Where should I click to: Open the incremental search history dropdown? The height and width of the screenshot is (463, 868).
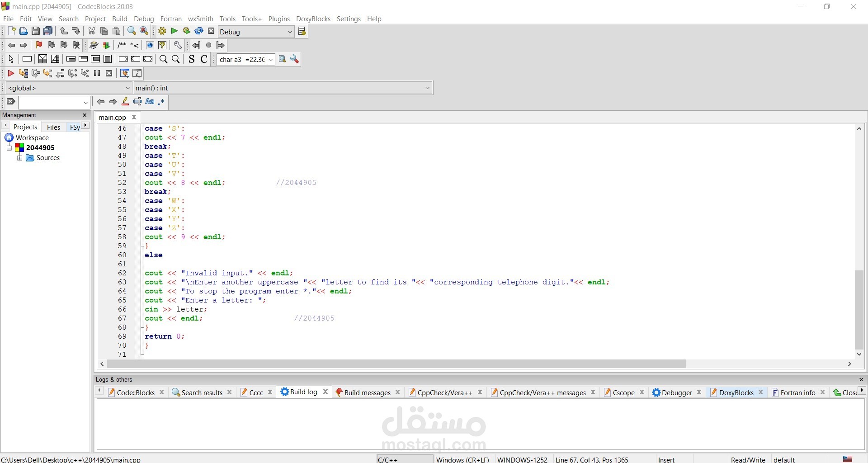click(85, 103)
